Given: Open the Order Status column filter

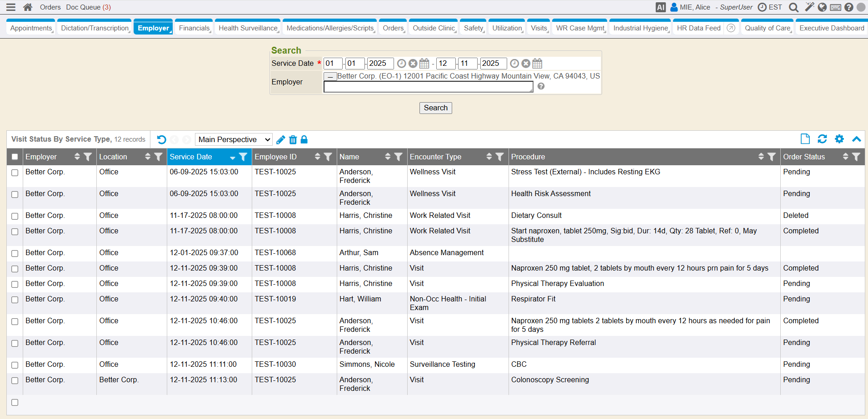Looking at the screenshot, I should (x=856, y=157).
